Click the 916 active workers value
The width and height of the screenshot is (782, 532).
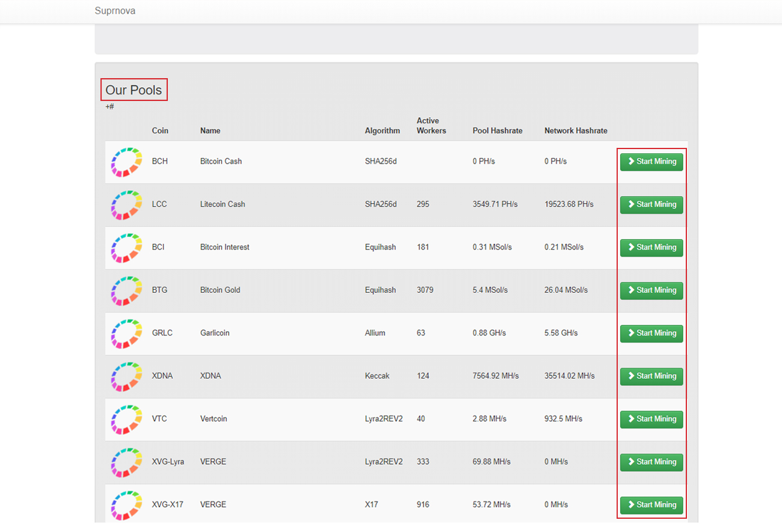pos(423,505)
